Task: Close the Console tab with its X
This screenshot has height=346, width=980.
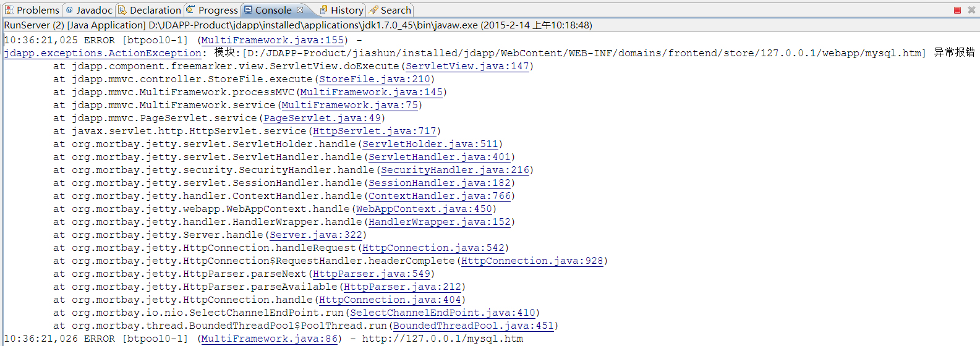Action: coord(300,10)
